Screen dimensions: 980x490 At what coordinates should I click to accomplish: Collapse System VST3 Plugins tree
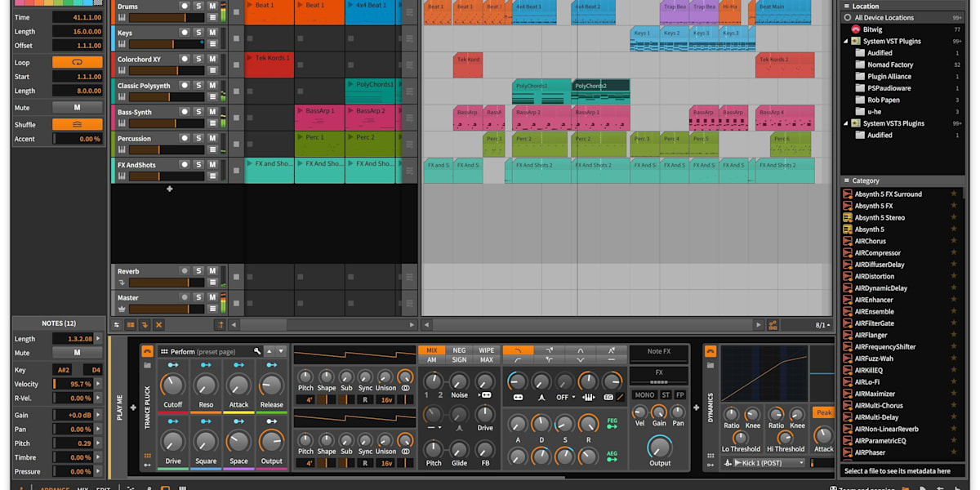pos(846,123)
